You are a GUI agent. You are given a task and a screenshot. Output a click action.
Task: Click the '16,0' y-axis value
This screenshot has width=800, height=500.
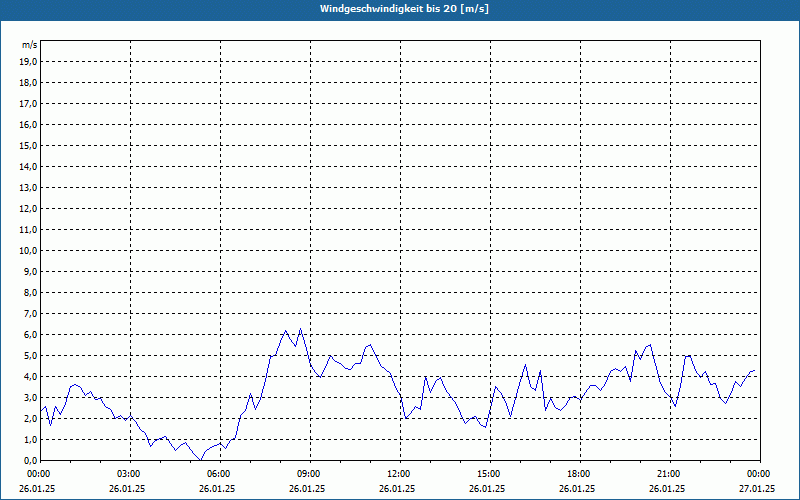(28, 124)
